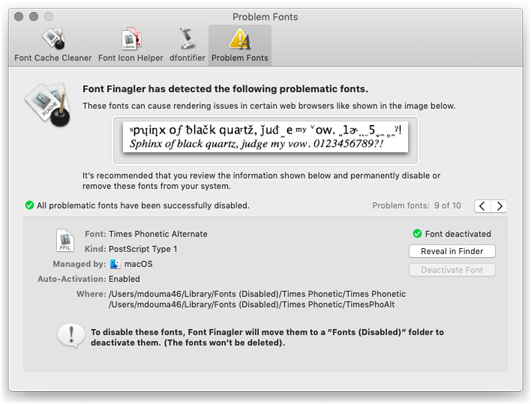This screenshot has height=404, width=531.
Task: Minimize the Problem Fonts window
Action: (34, 16)
